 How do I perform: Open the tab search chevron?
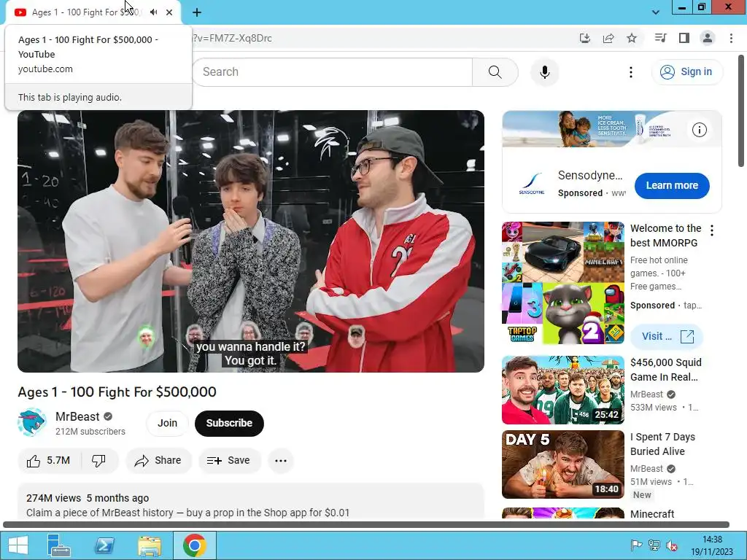click(656, 12)
